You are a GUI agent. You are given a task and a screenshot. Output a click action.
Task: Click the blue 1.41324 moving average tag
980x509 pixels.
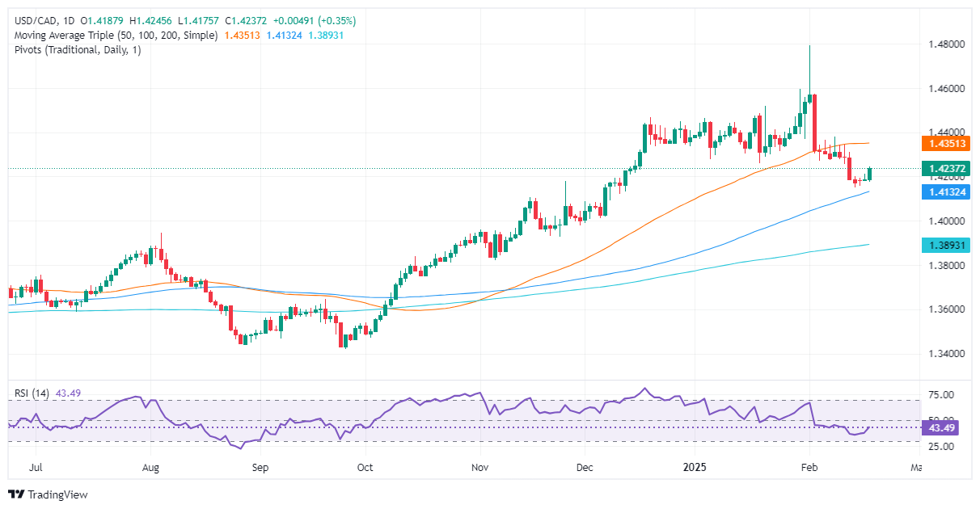[x=947, y=192]
